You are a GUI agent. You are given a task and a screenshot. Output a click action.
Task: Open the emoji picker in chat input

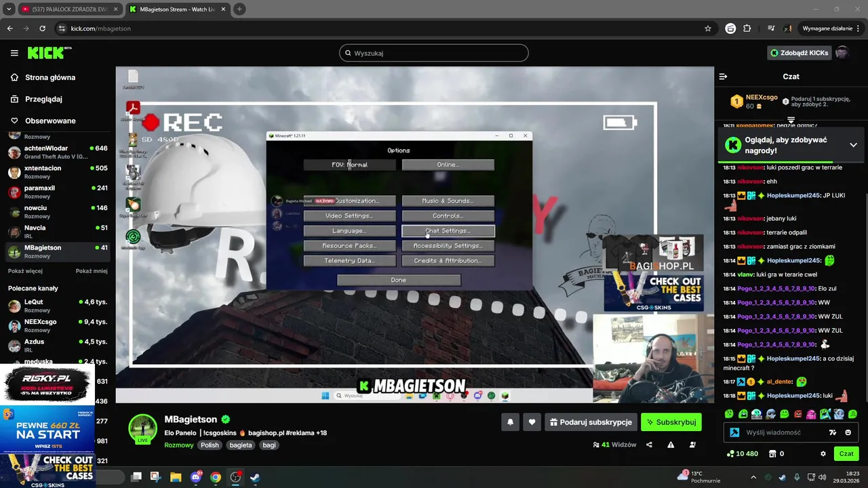(848, 432)
